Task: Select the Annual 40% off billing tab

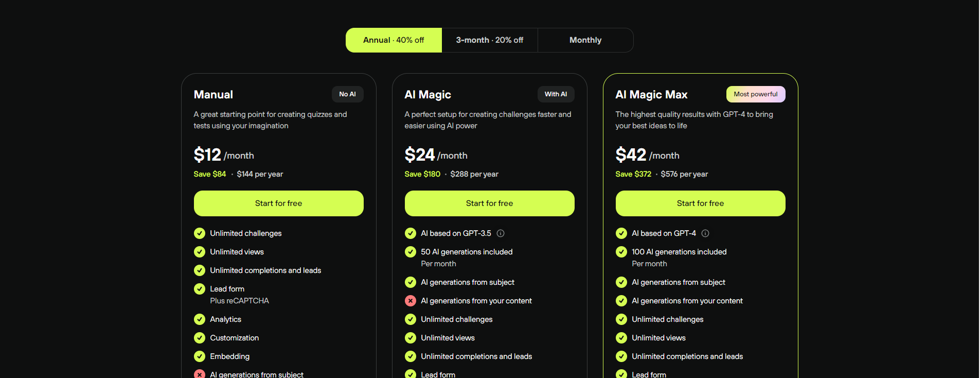Action: click(394, 40)
